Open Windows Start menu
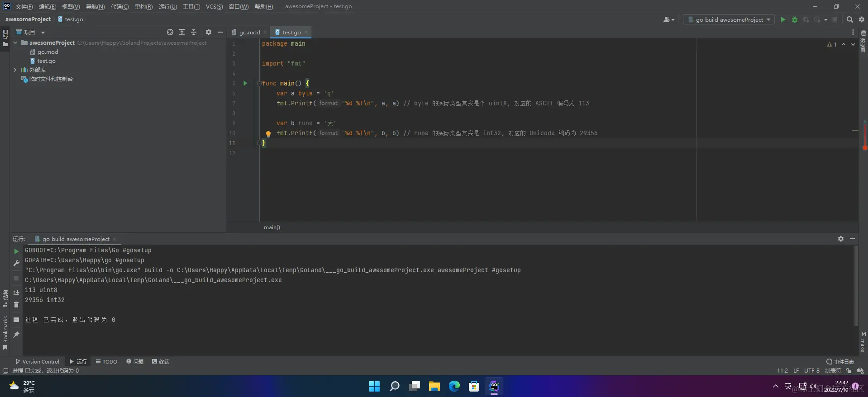868x397 pixels. 374,386
